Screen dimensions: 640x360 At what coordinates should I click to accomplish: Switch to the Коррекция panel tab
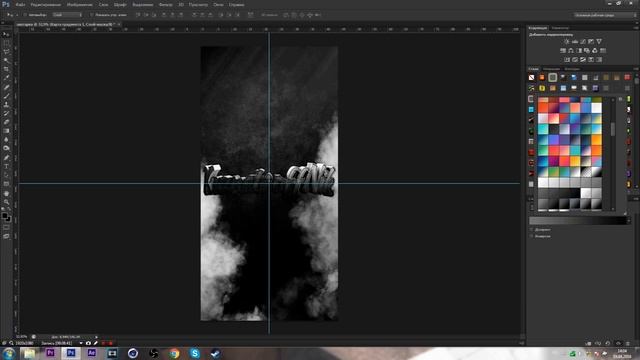click(538, 28)
